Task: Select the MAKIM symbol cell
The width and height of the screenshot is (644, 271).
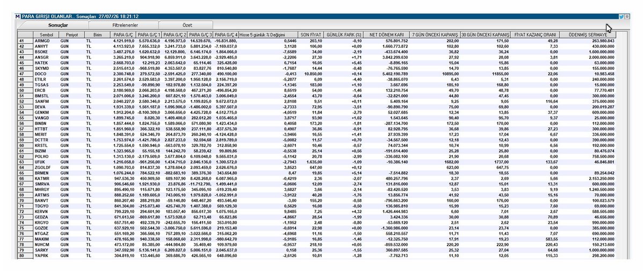Action: (46, 238)
